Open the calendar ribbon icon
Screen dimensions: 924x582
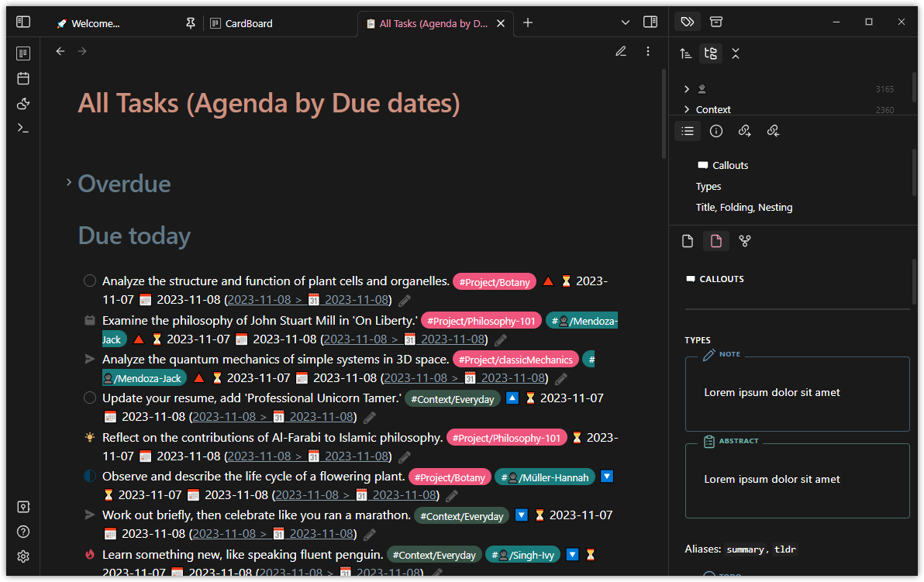[23, 78]
